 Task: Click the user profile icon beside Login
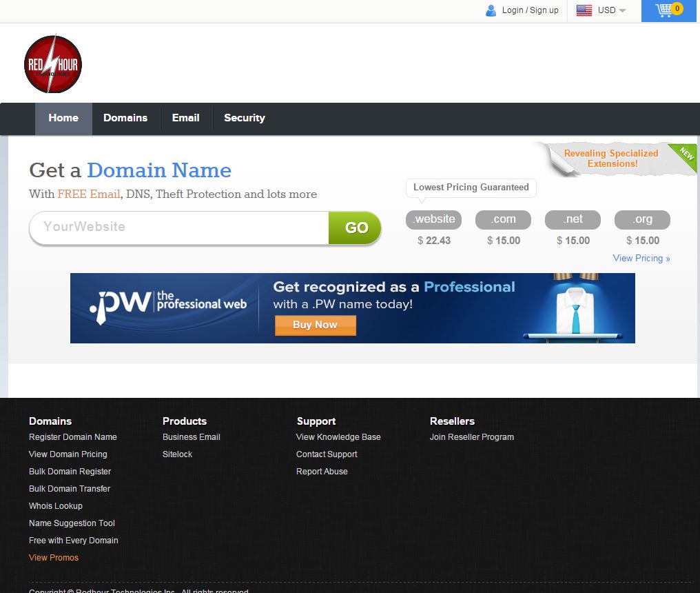click(491, 10)
